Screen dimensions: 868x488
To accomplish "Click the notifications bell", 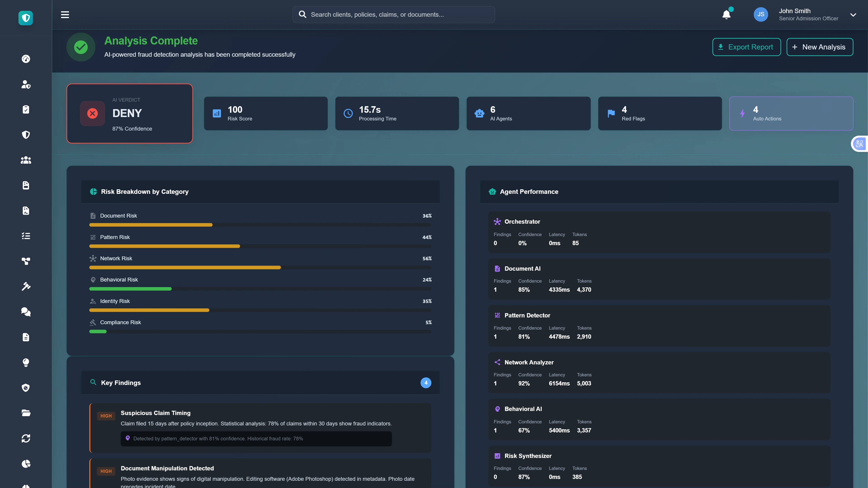I will [x=726, y=14].
